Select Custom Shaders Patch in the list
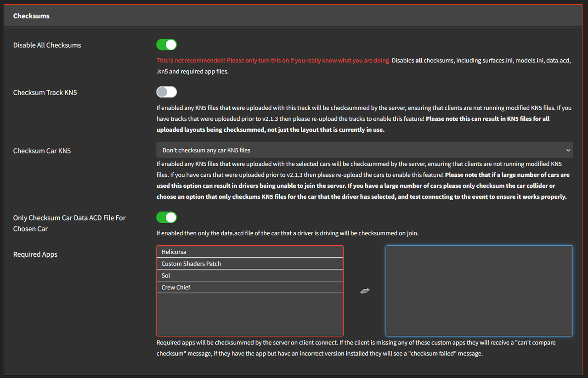 point(250,264)
